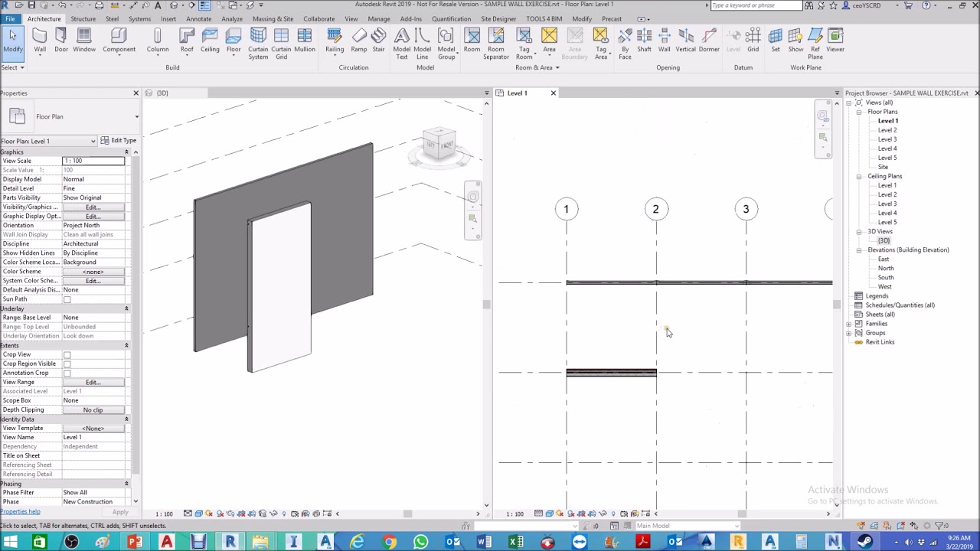Open the Massing & Site ribbon tab
Screen dimensions: 980x551
(273, 19)
